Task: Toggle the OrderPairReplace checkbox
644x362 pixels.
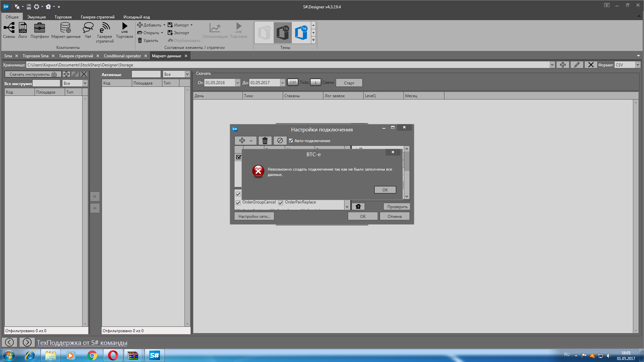Action: 281,203
